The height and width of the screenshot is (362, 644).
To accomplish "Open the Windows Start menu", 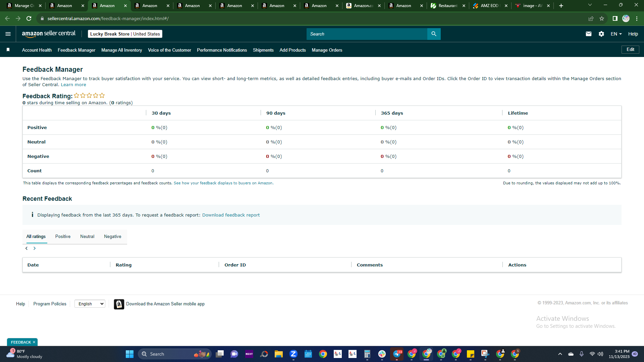I will click(129, 354).
